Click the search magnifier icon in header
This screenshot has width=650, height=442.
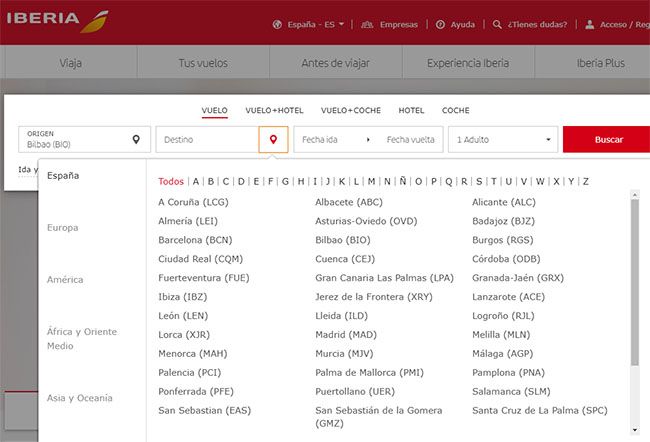498,24
